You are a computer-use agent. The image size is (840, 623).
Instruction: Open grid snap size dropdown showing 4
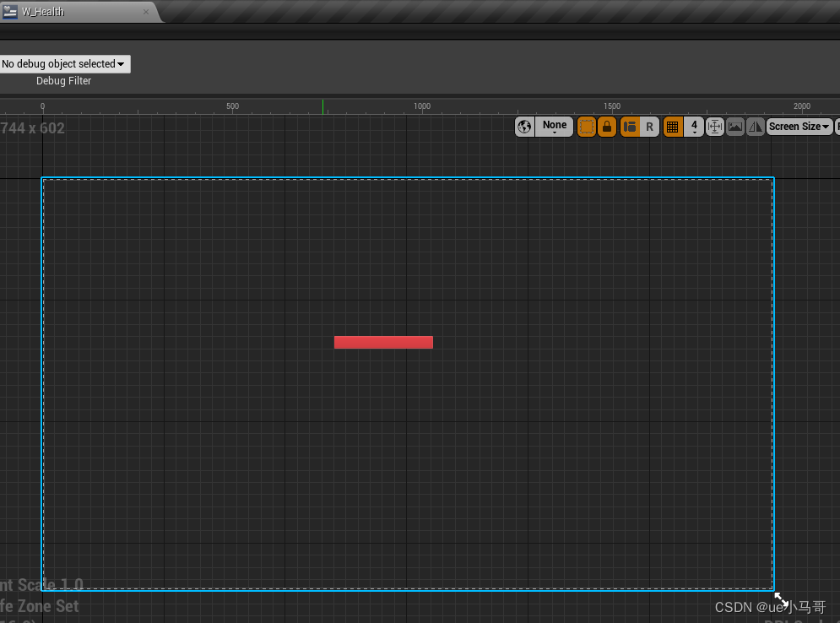click(694, 127)
